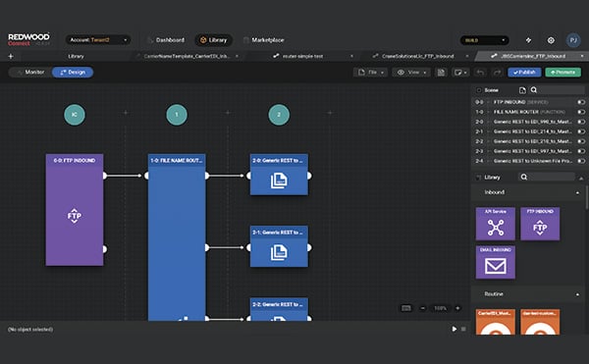Image resolution: width=589 pixels, height=364 pixels.
Task: Select the 2-0 Generic REST node document icon
Action: coord(279,181)
